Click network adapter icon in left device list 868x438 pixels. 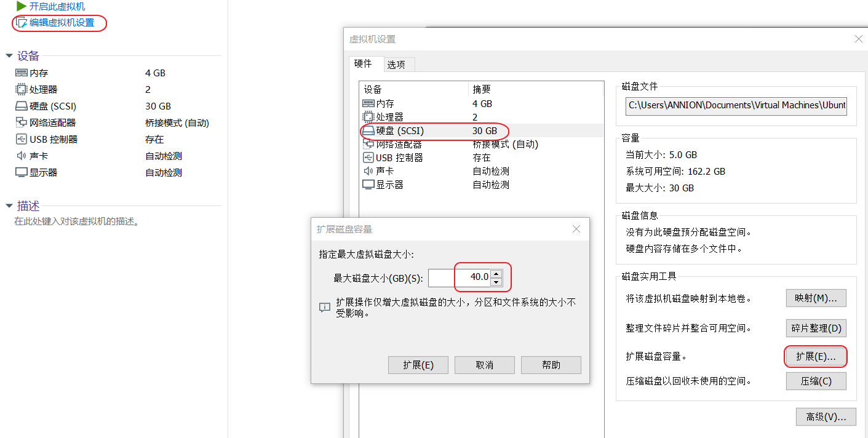22,122
